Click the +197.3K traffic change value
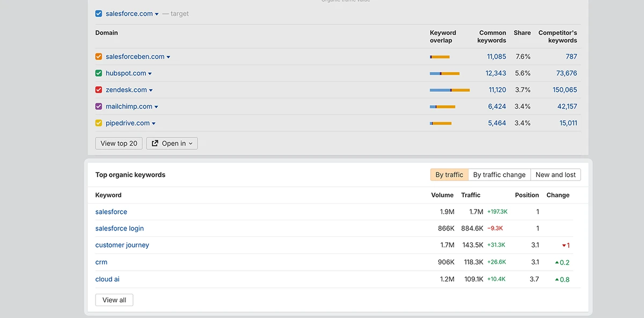The width and height of the screenshot is (644, 318). [x=497, y=212]
